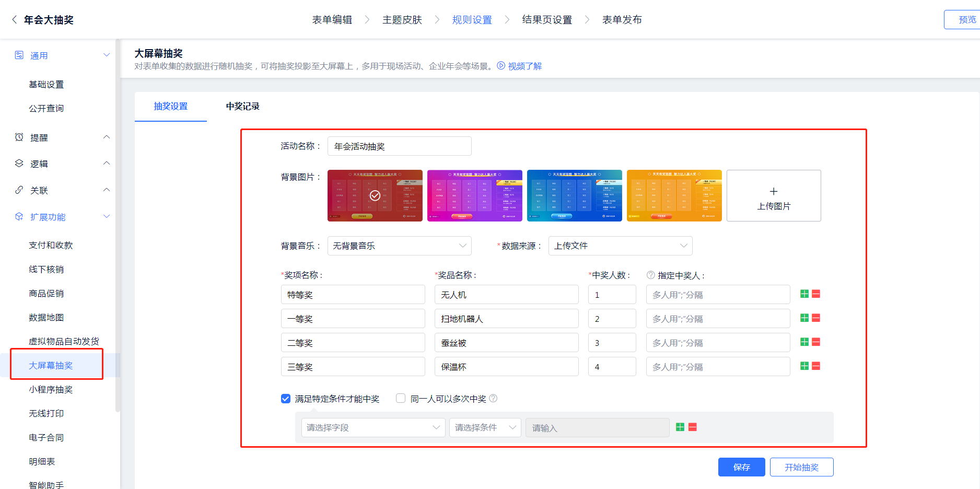Switch to the 抽奖设置 tab

[x=171, y=107]
